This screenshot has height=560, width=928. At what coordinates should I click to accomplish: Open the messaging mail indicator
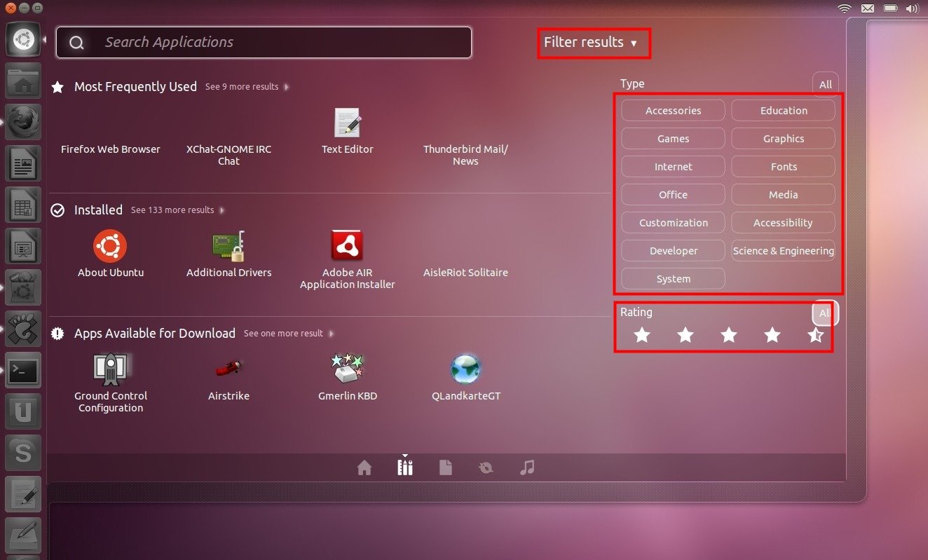[x=868, y=8]
